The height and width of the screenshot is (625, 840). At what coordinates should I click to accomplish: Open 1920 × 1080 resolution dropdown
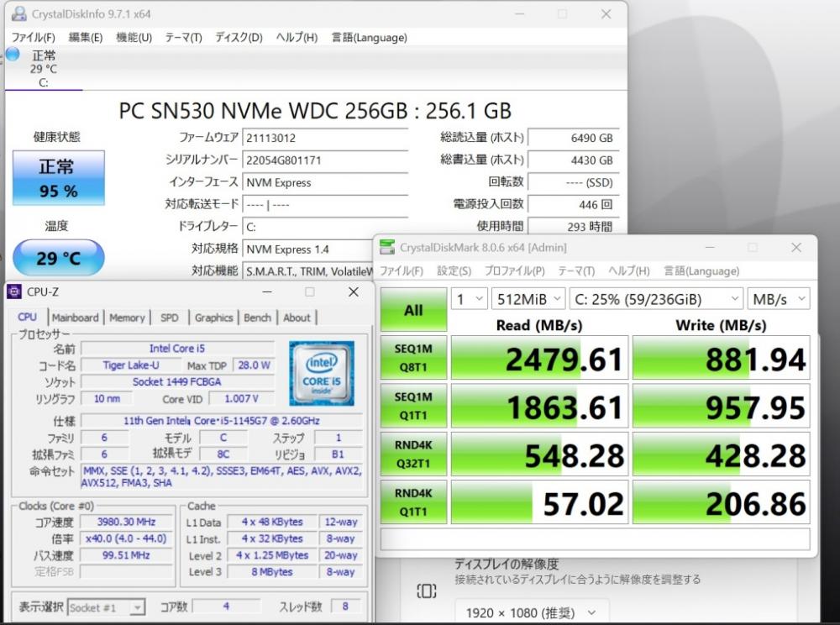click(532, 612)
